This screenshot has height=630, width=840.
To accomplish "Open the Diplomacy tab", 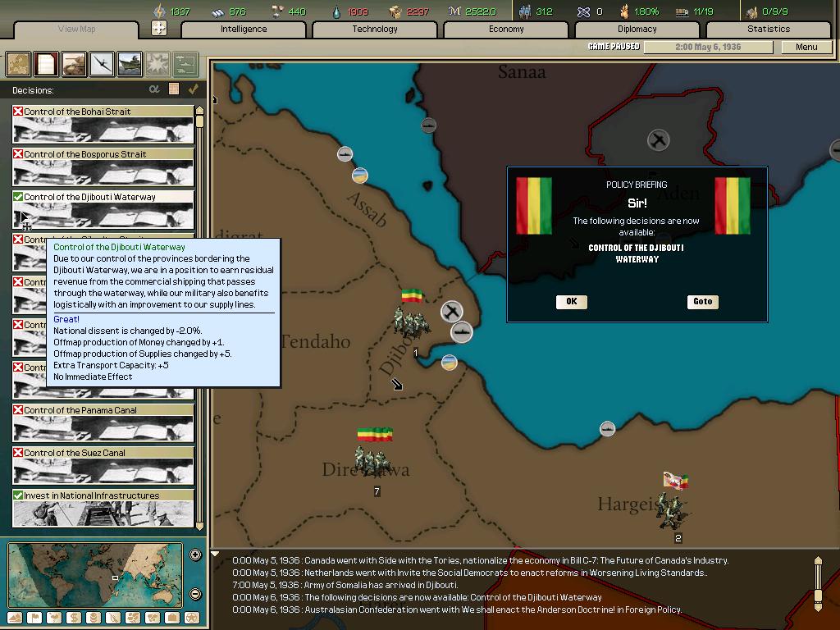I will coord(637,29).
